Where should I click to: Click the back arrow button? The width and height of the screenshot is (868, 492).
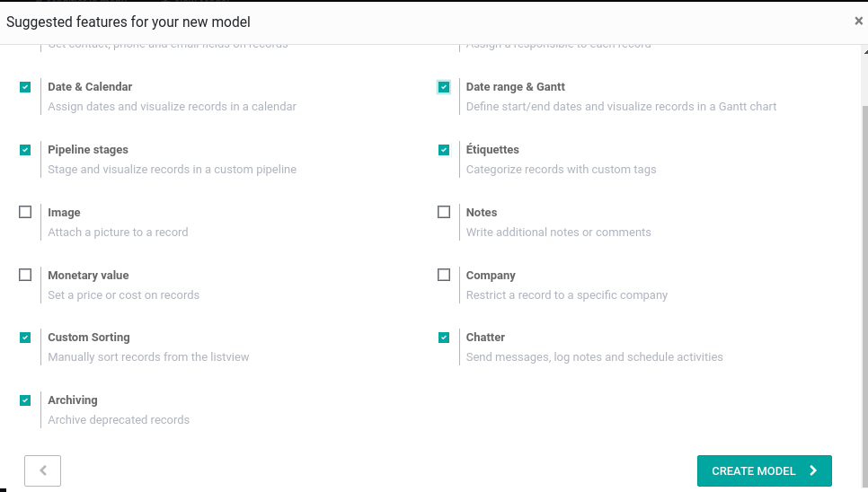tap(42, 470)
